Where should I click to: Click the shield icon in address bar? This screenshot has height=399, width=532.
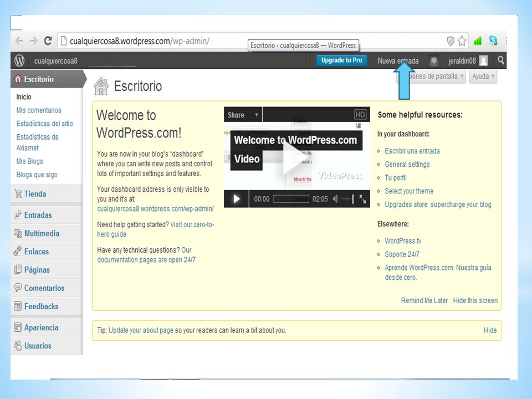tap(451, 41)
